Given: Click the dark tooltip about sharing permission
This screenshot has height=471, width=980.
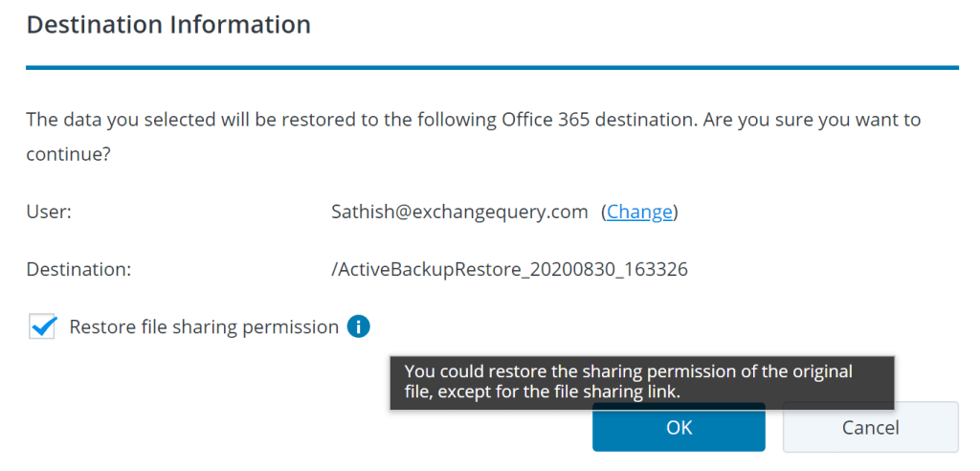Looking at the screenshot, I should point(641,382).
